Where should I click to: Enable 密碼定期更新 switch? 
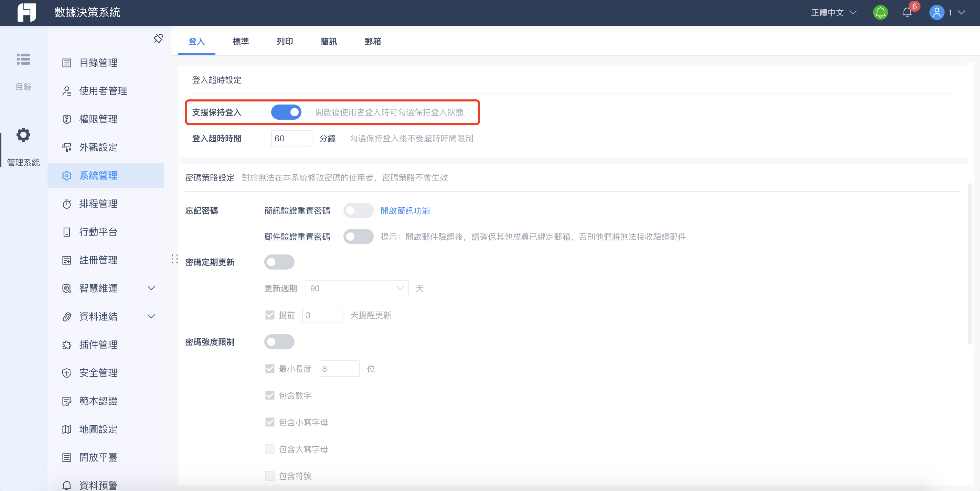tap(279, 262)
